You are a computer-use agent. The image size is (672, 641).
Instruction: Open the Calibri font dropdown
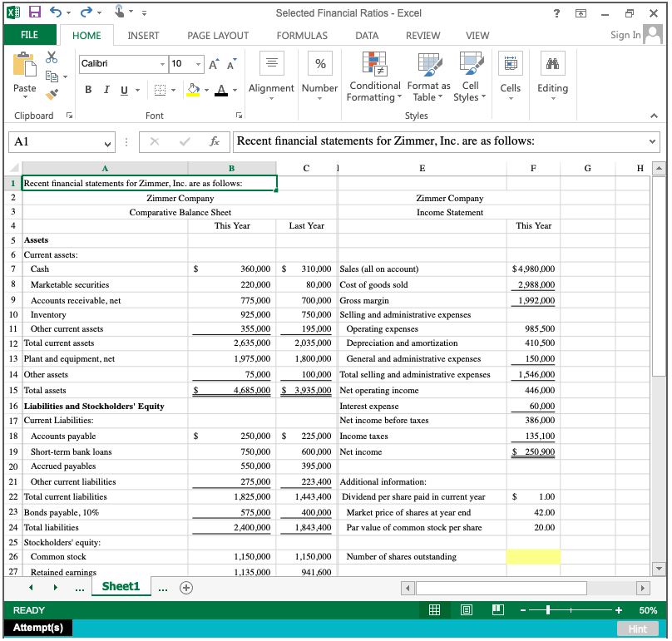click(161, 63)
